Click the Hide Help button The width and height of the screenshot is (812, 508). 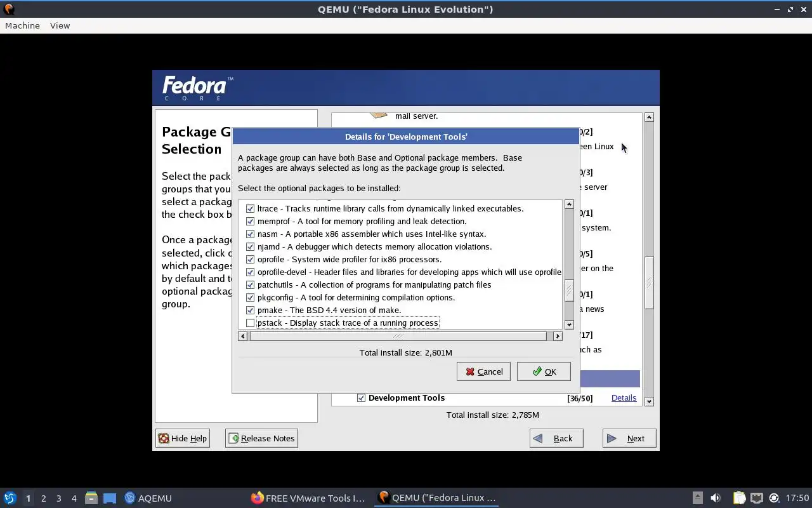pyautogui.click(x=183, y=438)
